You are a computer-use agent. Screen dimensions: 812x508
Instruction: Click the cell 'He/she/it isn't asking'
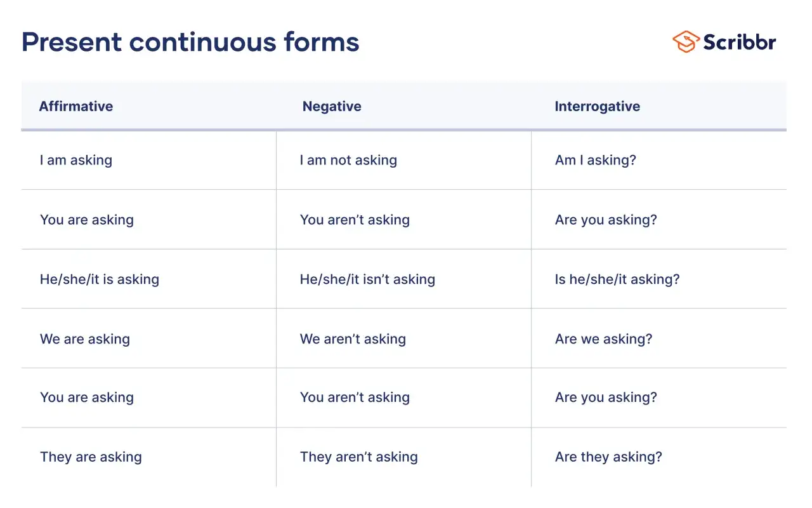click(367, 279)
